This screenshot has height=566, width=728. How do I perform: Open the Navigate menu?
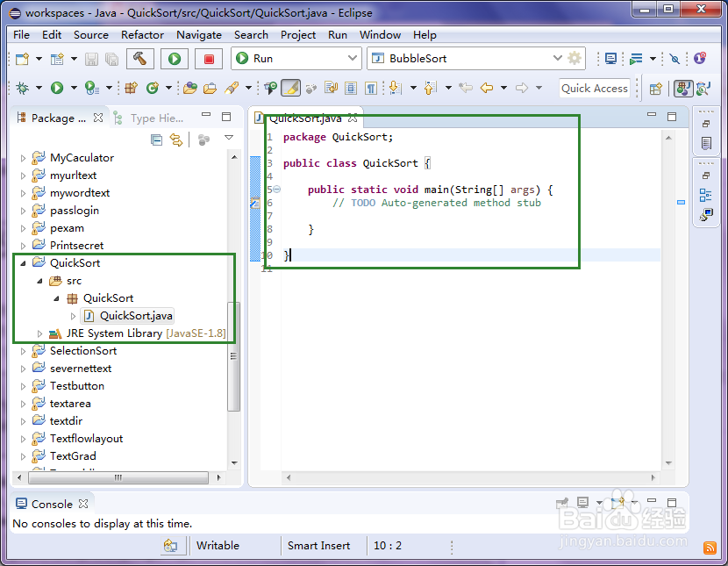click(199, 35)
